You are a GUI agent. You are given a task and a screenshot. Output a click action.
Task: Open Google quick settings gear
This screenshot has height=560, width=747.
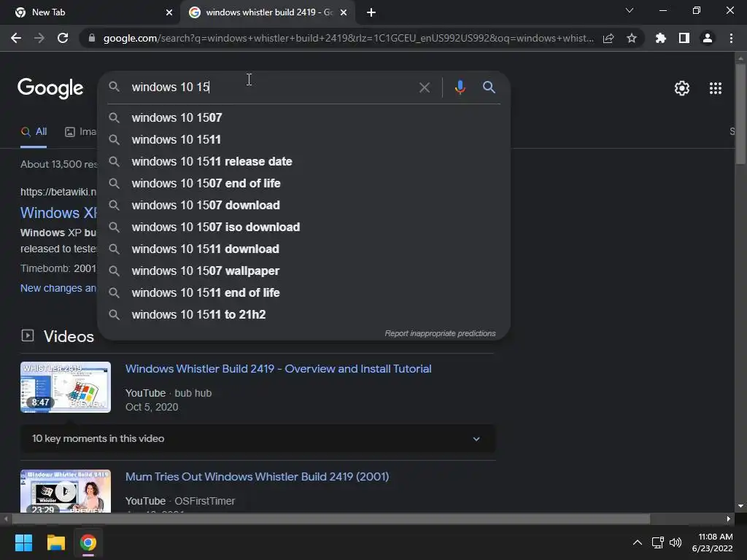coord(682,88)
